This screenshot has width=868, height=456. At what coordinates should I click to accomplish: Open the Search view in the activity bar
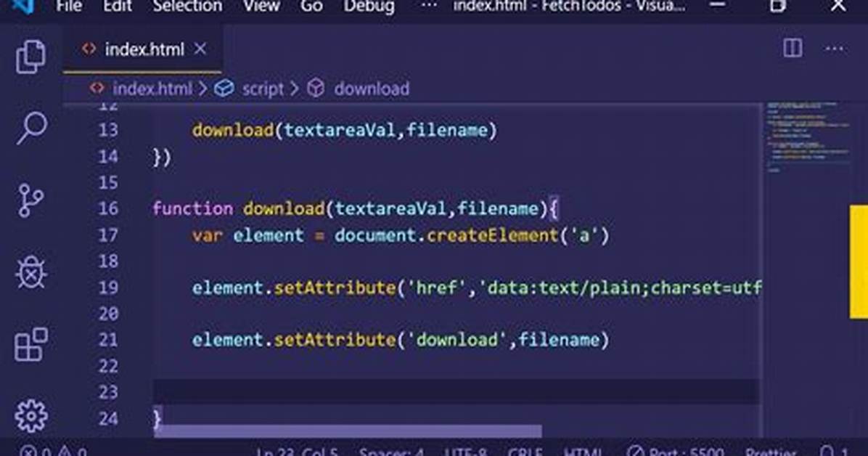click(x=31, y=128)
